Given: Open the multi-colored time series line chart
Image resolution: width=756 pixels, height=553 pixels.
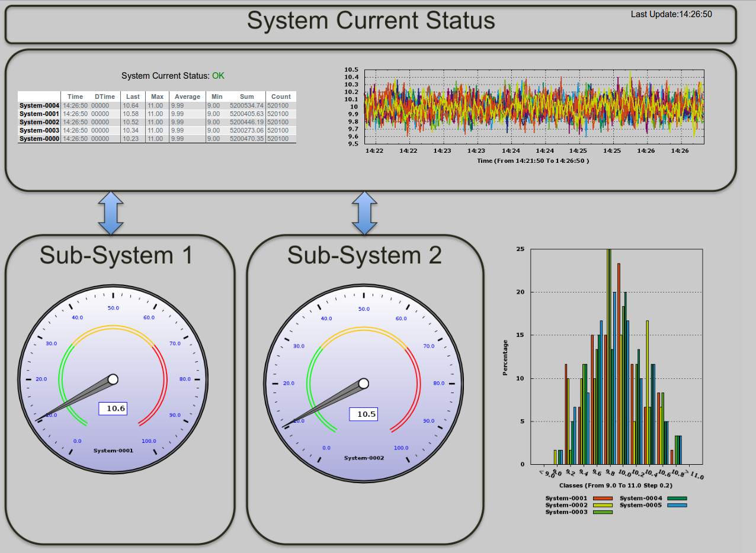Looking at the screenshot, I should tap(533, 107).
